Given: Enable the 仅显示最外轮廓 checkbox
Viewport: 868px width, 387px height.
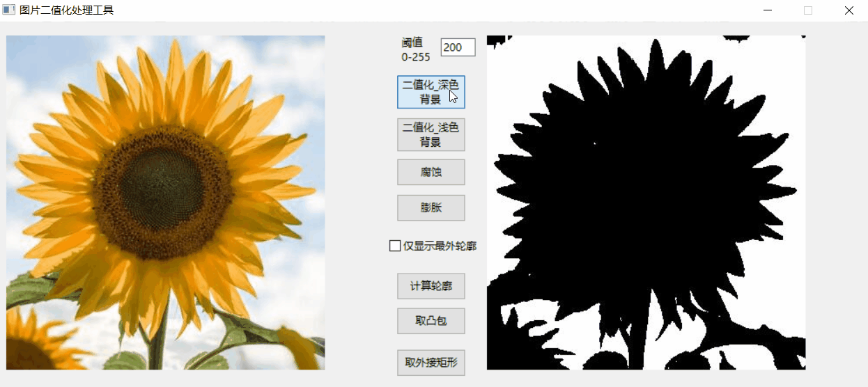Looking at the screenshot, I should click(x=395, y=246).
